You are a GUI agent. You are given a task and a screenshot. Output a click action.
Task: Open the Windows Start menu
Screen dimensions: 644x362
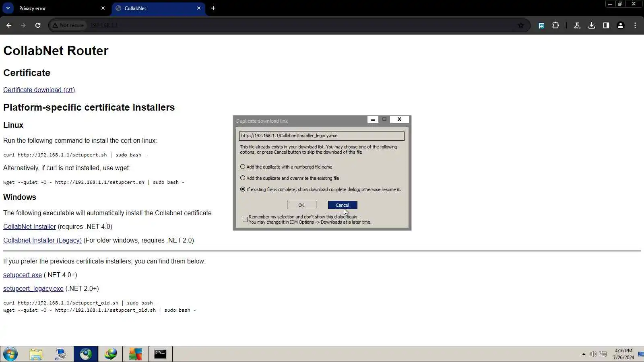pos(10,354)
